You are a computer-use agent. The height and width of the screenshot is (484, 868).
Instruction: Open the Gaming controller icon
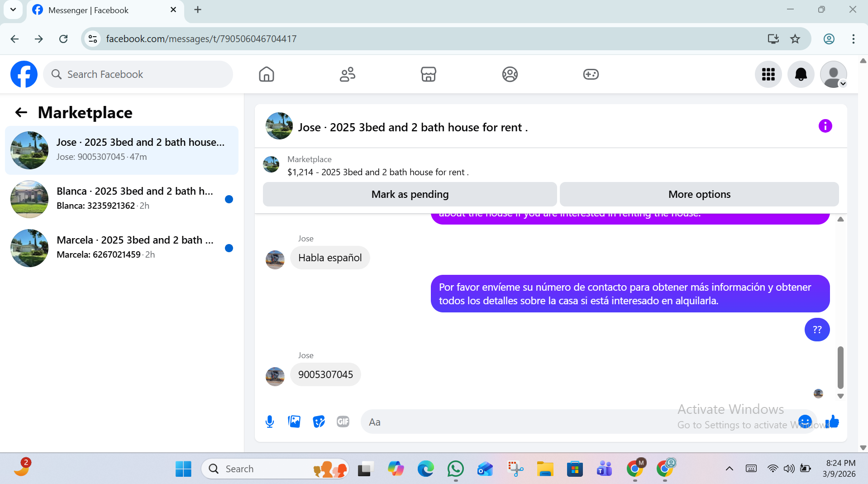click(x=591, y=74)
